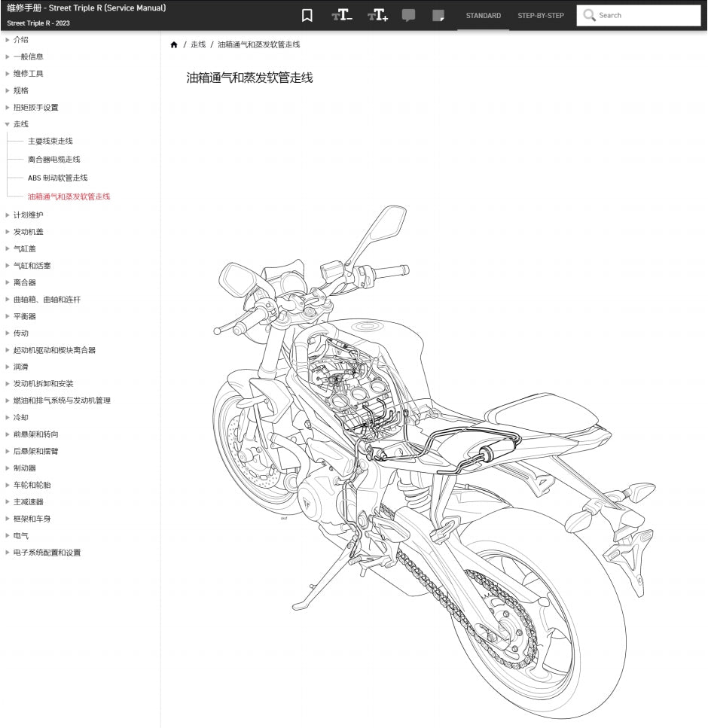708x728 pixels.
Task: Click the home icon in the breadcrumb
Action: [x=174, y=44]
